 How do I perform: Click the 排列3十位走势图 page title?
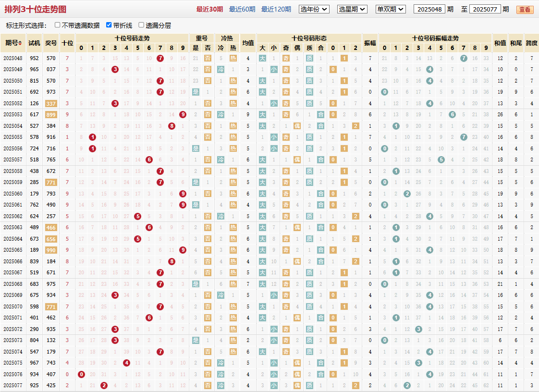pos(36,9)
